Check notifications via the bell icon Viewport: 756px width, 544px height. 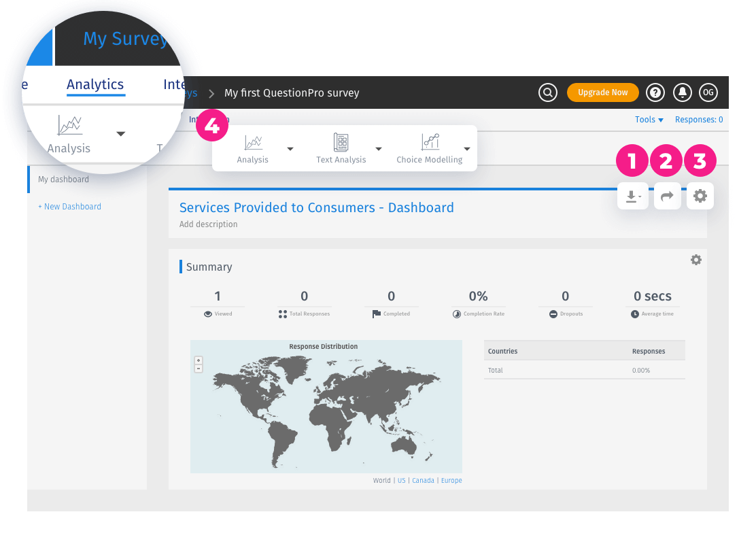682,92
